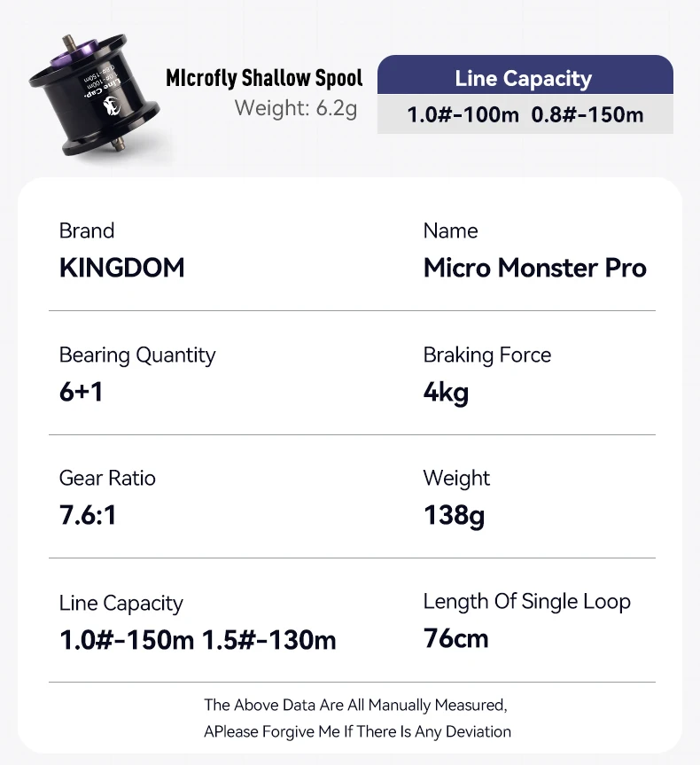Click the "1.0#-150m 1.5#-130m" line capacity value

click(x=198, y=640)
